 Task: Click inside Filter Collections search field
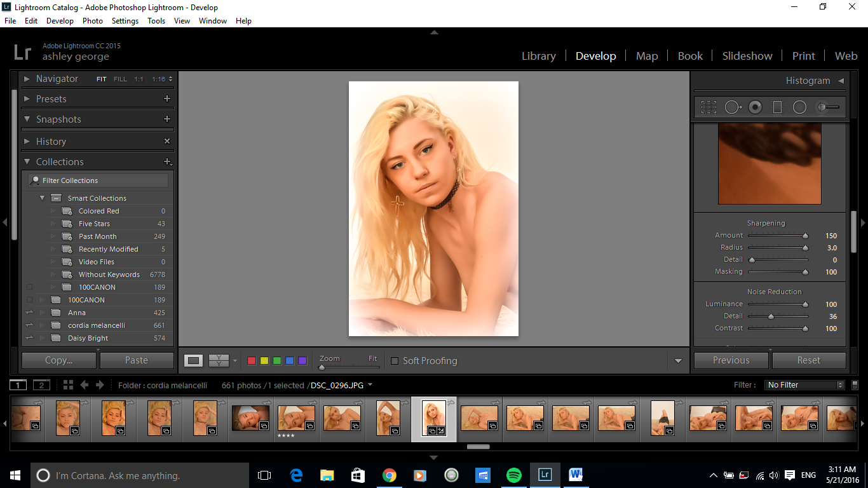click(x=98, y=180)
